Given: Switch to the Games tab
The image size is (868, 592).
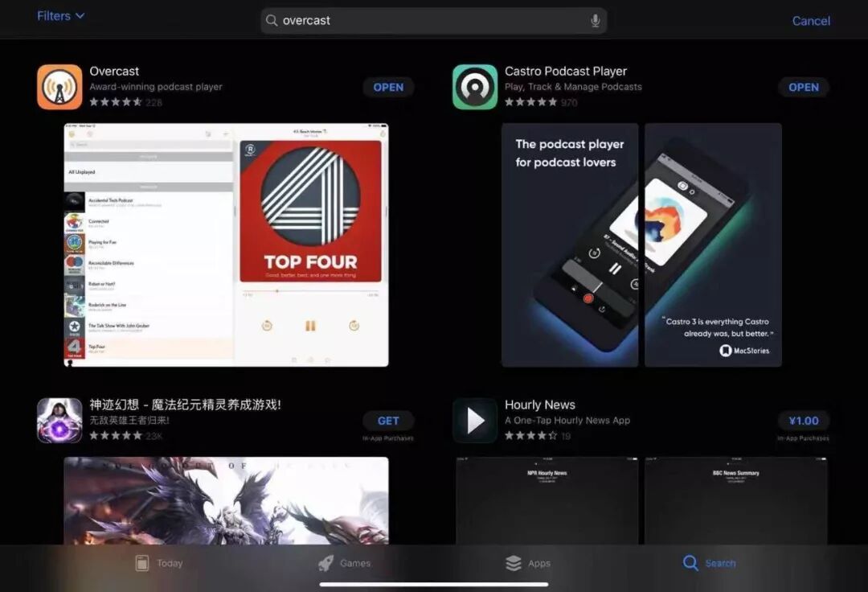Looking at the screenshot, I should [x=344, y=563].
